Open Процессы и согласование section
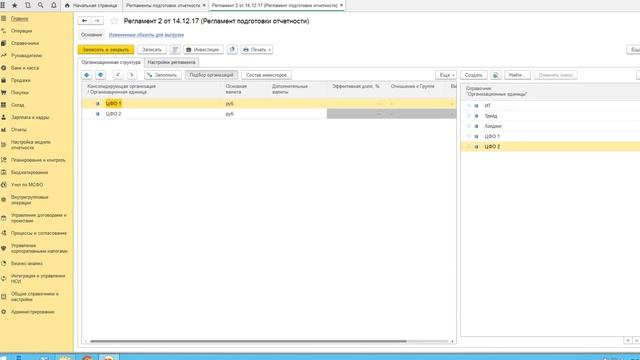Viewport: 640px width, 360px height. coord(39,233)
